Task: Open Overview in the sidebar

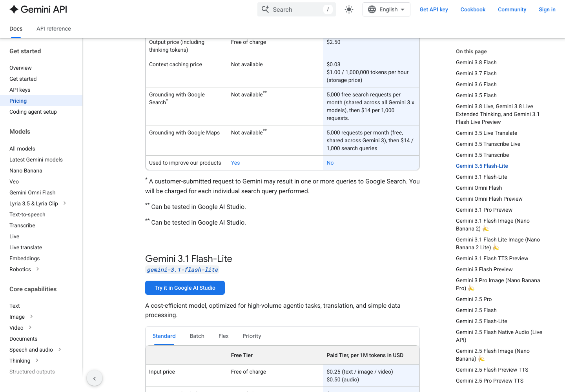Action: 20,68
